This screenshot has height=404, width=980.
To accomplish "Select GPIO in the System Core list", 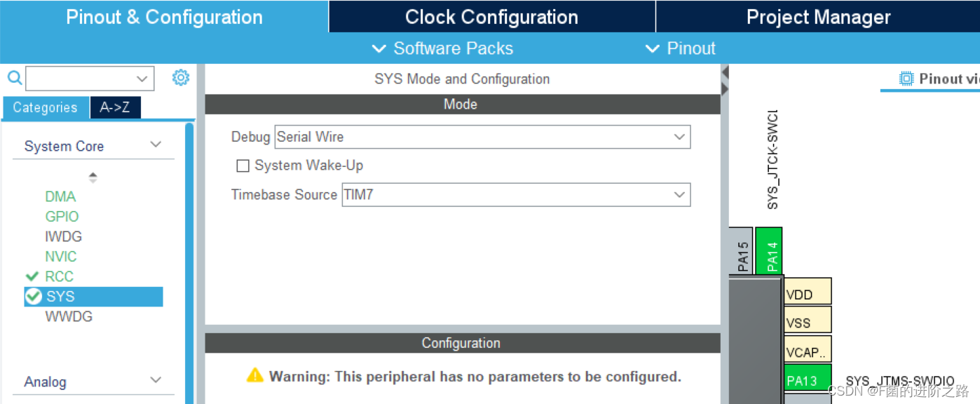I will [62, 217].
